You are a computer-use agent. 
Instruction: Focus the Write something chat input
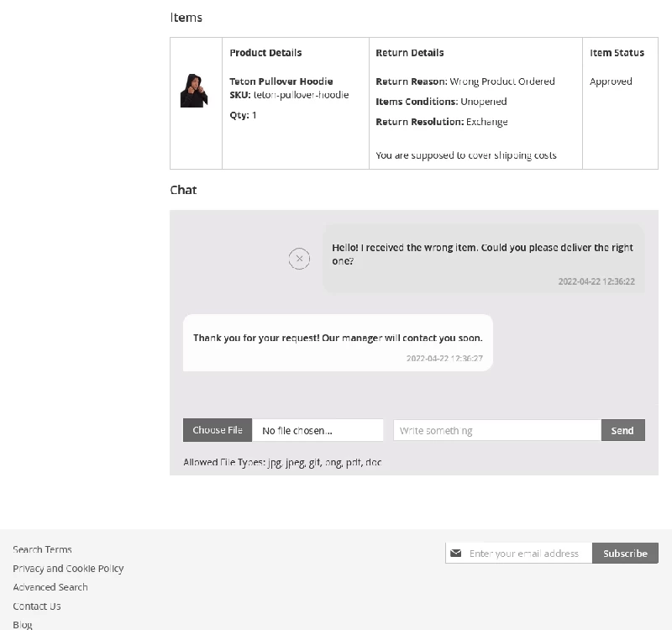pyautogui.click(x=497, y=430)
